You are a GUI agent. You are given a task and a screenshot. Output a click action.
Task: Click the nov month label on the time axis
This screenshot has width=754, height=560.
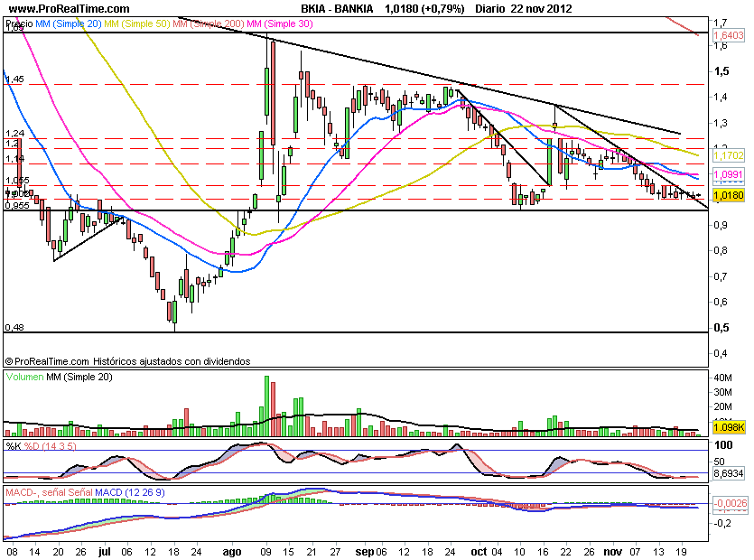(x=611, y=552)
